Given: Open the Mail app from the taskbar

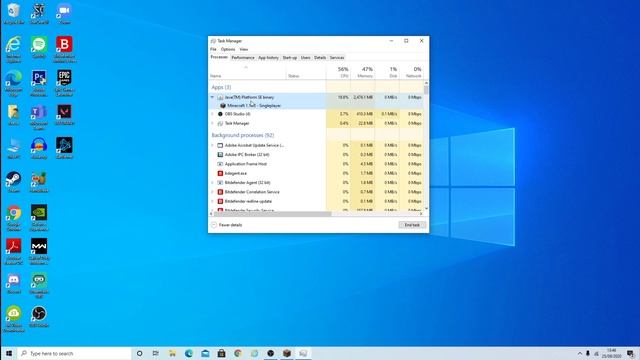Looking at the screenshot, I should pyautogui.click(x=205, y=353).
